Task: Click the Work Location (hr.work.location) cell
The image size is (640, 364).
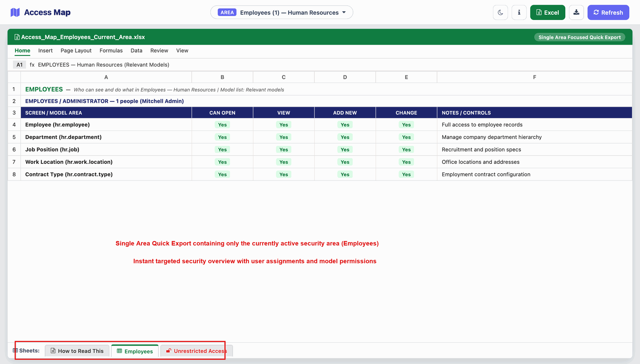Action: point(106,162)
